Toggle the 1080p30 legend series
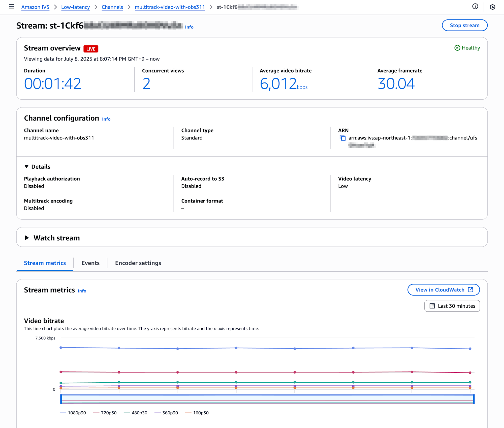Image resolution: width=504 pixels, height=428 pixels. (x=73, y=413)
